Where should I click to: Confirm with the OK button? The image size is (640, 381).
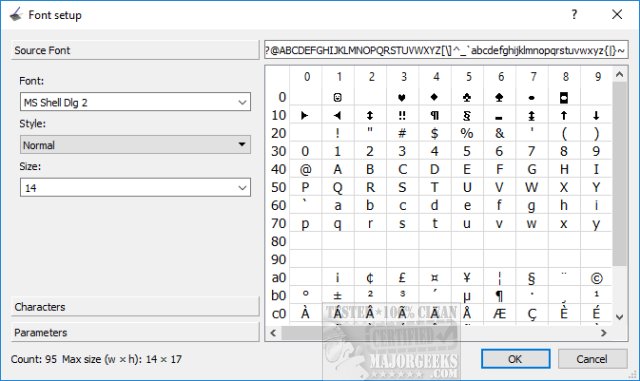coord(515,359)
